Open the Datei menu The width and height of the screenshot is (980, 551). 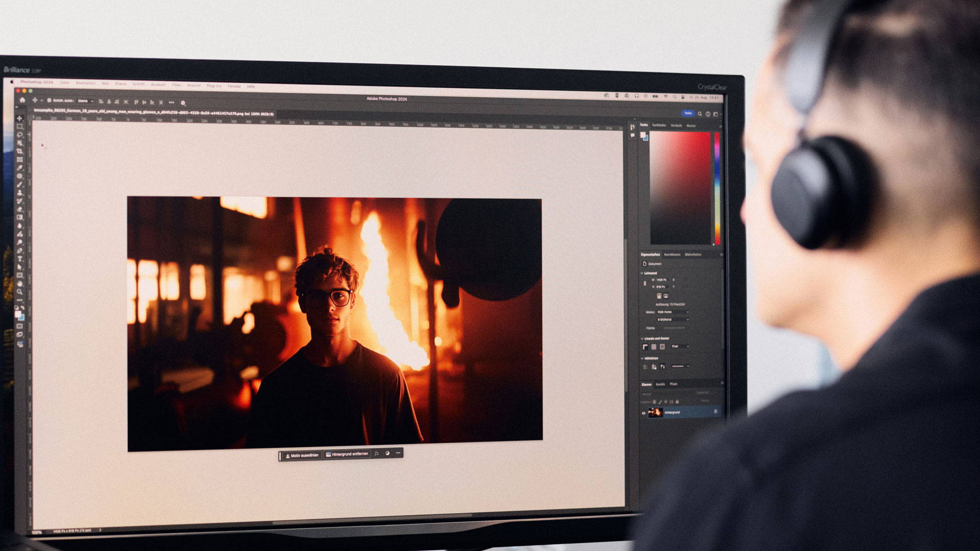coord(64,82)
